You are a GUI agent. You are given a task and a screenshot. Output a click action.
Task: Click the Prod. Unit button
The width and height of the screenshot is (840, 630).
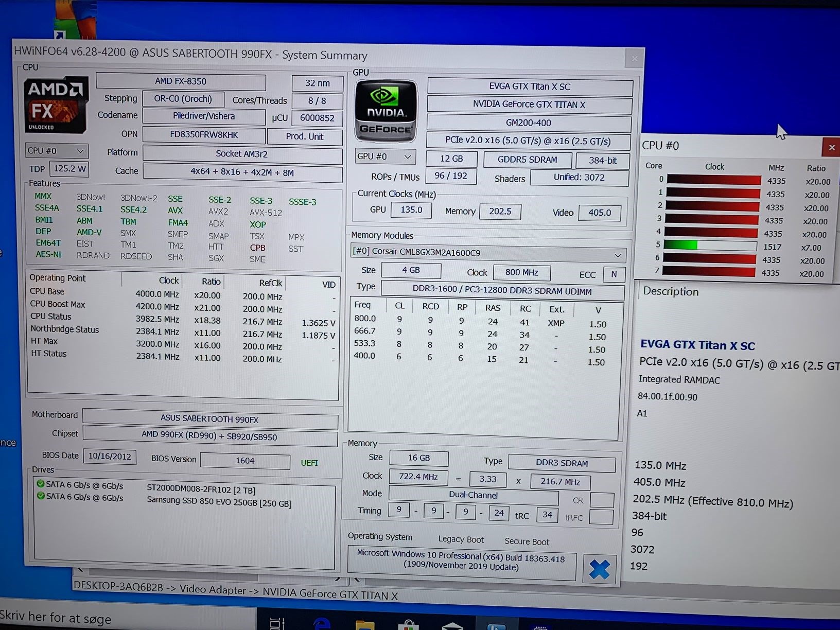coord(305,136)
